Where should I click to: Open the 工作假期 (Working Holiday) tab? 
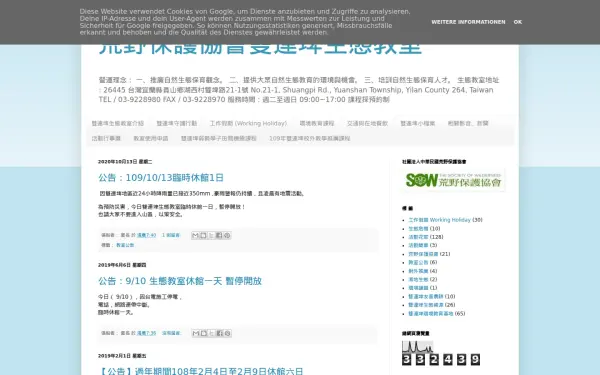248,123
